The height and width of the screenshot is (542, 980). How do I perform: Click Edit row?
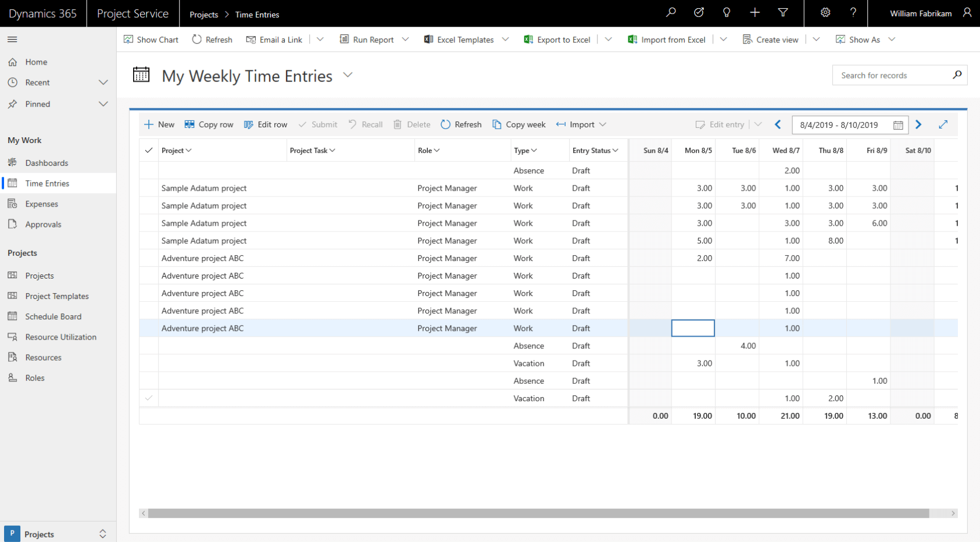(x=266, y=124)
